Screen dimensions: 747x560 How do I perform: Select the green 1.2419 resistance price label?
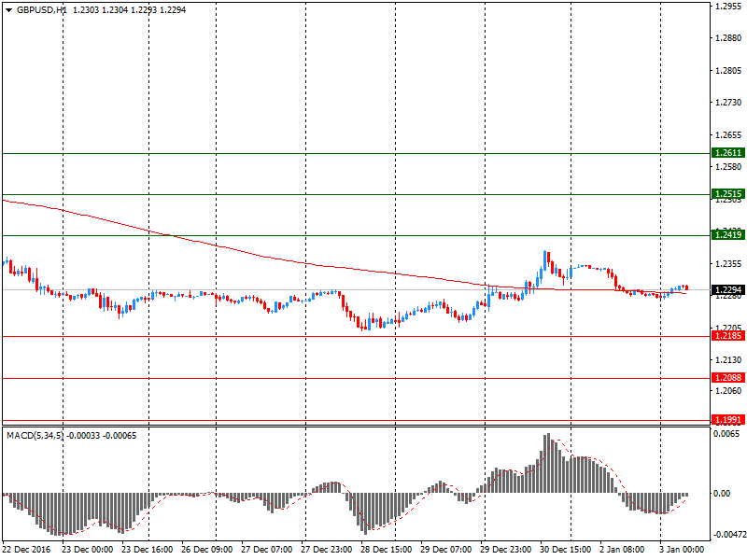click(x=728, y=234)
